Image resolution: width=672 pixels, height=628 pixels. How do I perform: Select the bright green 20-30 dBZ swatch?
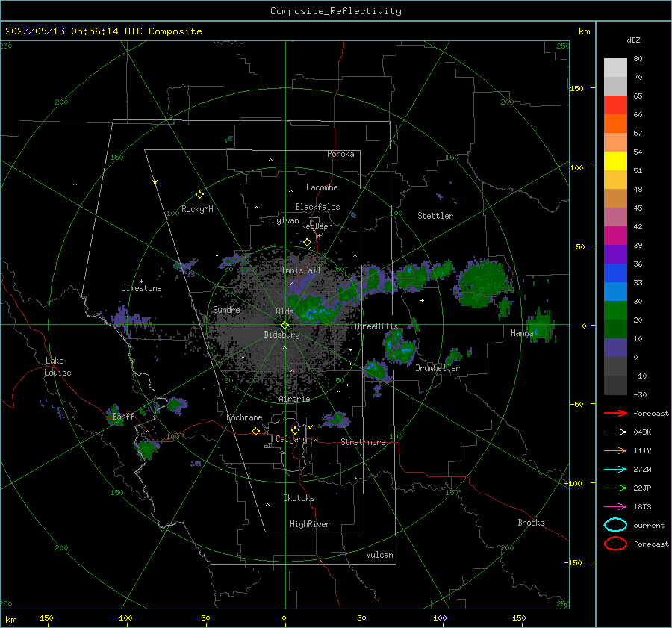(615, 311)
